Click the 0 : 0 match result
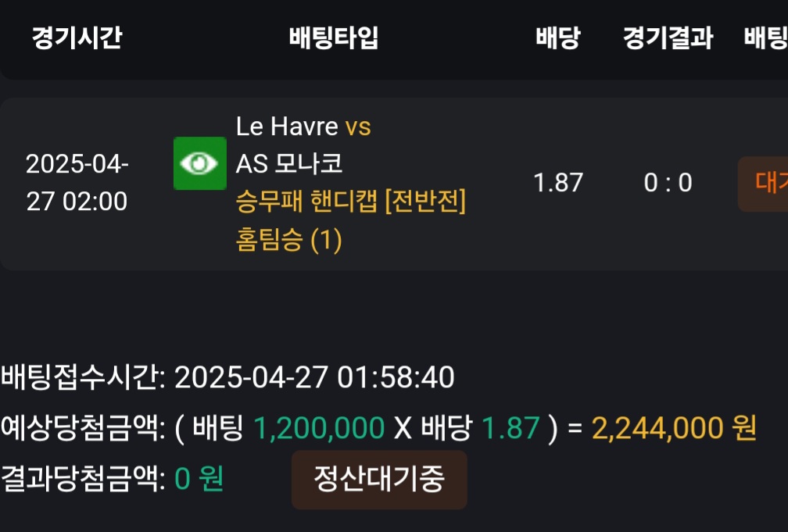This screenshot has height=532, width=788. click(x=668, y=182)
